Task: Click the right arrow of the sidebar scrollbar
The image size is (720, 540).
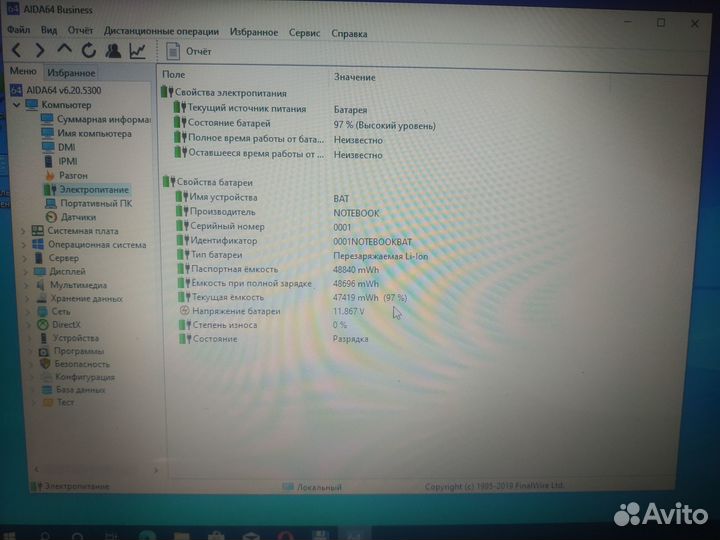Action: click(x=156, y=470)
